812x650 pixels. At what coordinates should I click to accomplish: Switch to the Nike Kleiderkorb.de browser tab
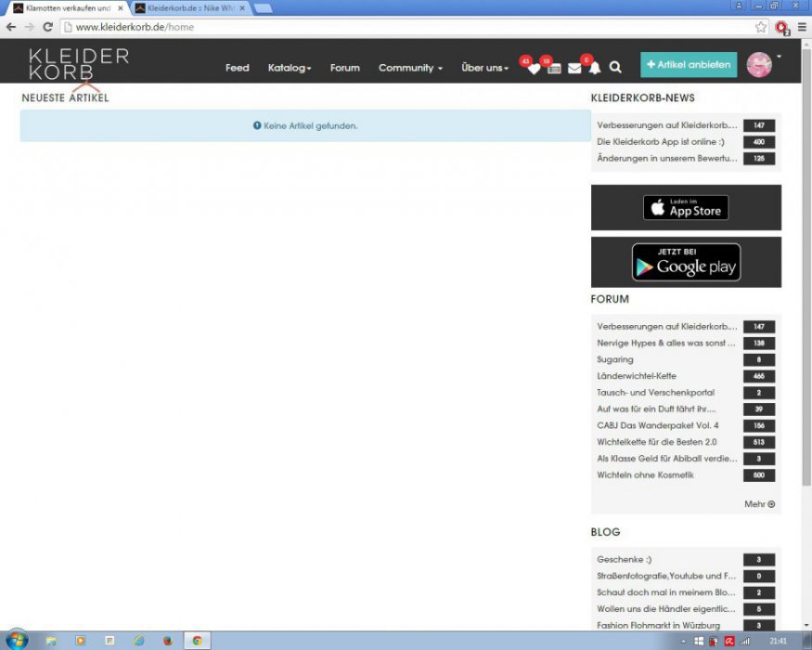pyautogui.click(x=188, y=8)
